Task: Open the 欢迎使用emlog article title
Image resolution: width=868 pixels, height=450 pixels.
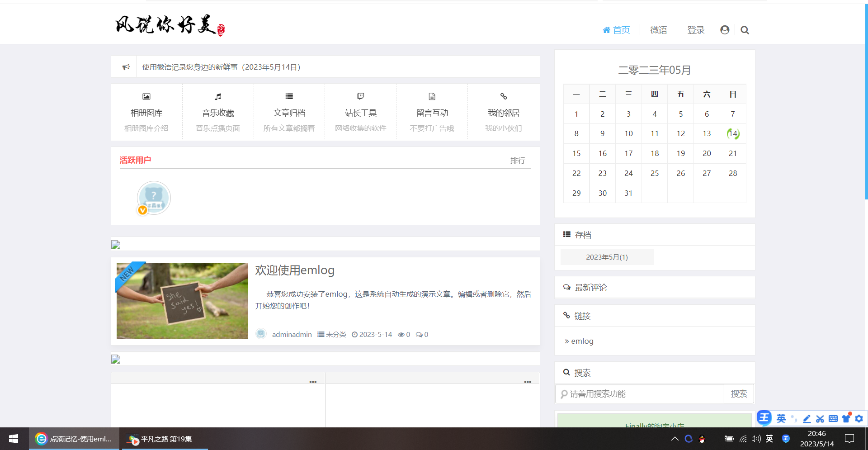Action: [x=295, y=270]
